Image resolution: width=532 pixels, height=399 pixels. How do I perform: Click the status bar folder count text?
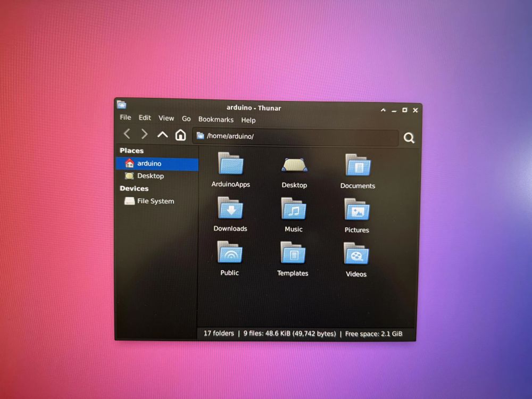[219, 333]
